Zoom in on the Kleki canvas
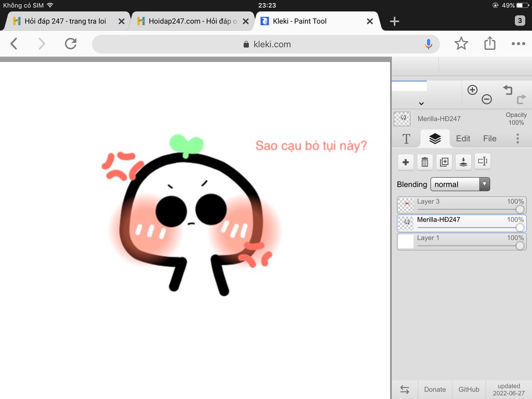Viewport: 532px width, 399px height. pos(472,90)
